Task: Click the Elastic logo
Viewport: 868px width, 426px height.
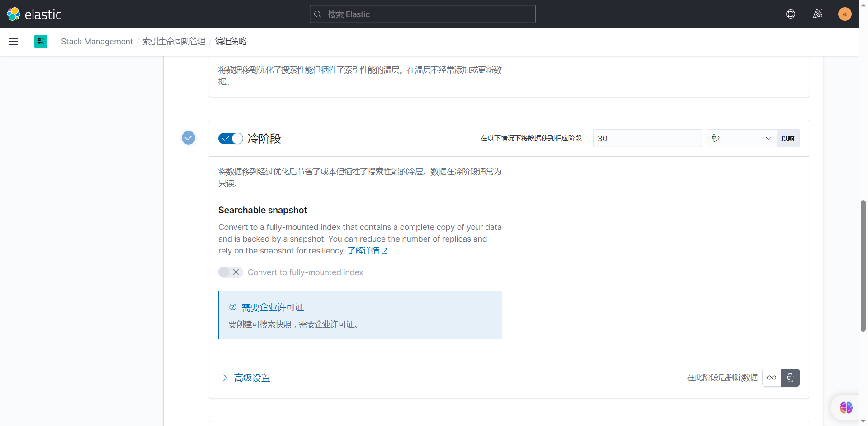Action: 34,14
